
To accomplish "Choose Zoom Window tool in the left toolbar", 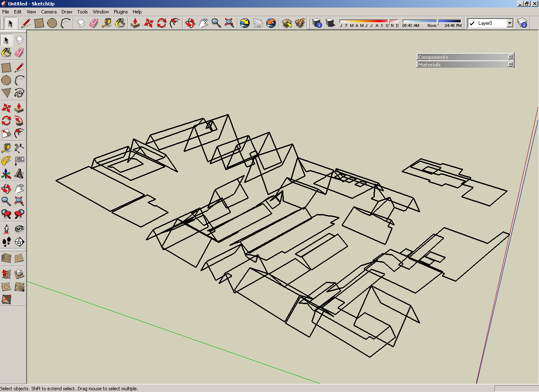I will [x=19, y=201].
